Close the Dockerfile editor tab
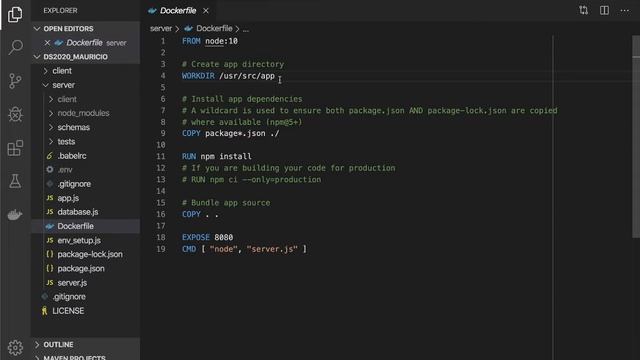This screenshot has height=360, width=640. tap(206, 11)
